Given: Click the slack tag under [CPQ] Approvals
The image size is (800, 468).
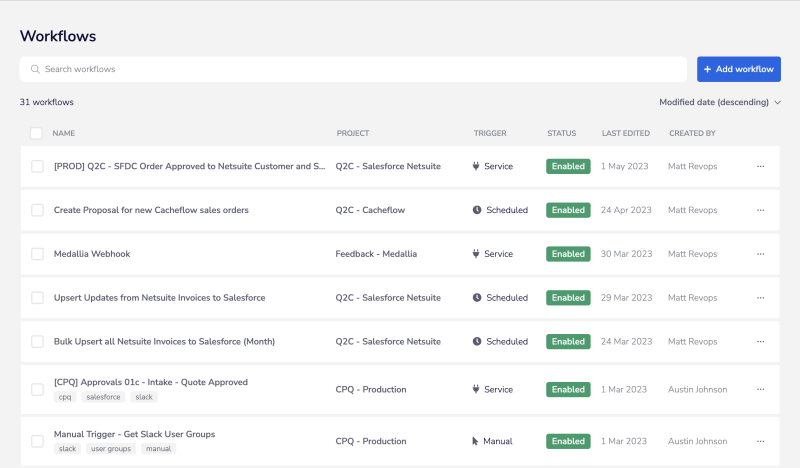Looking at the screenshot, I should [x=144, y=397].
